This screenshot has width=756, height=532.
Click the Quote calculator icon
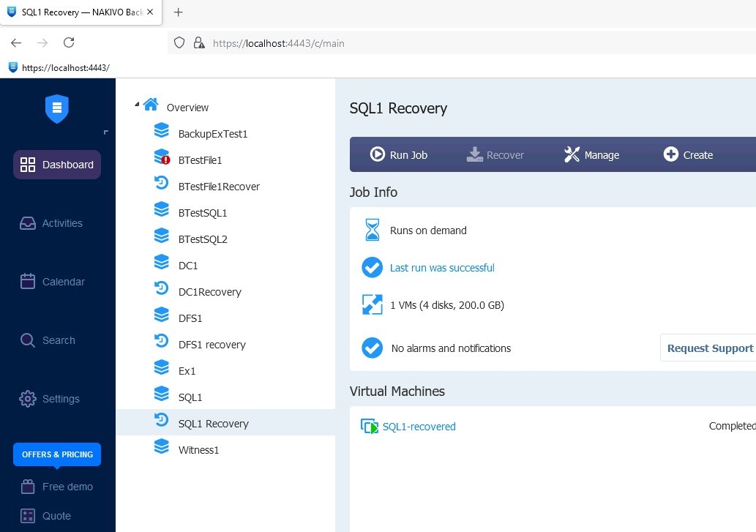point(28,516)
